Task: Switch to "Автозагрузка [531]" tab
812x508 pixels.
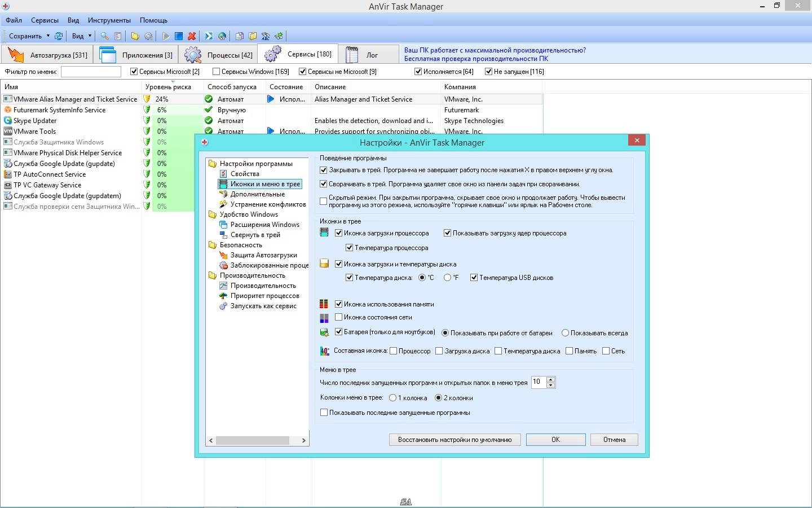Action: tap(47, 55)
